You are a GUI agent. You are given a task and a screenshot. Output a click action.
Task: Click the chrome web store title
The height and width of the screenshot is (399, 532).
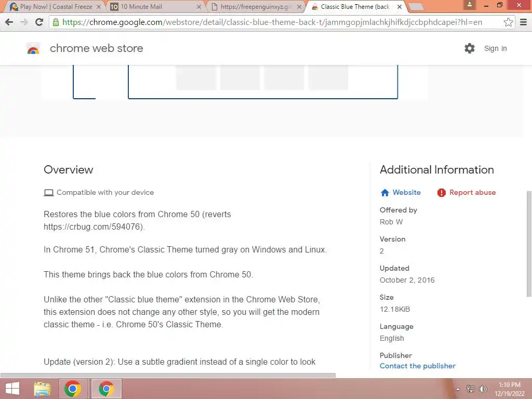click(96, 48)
